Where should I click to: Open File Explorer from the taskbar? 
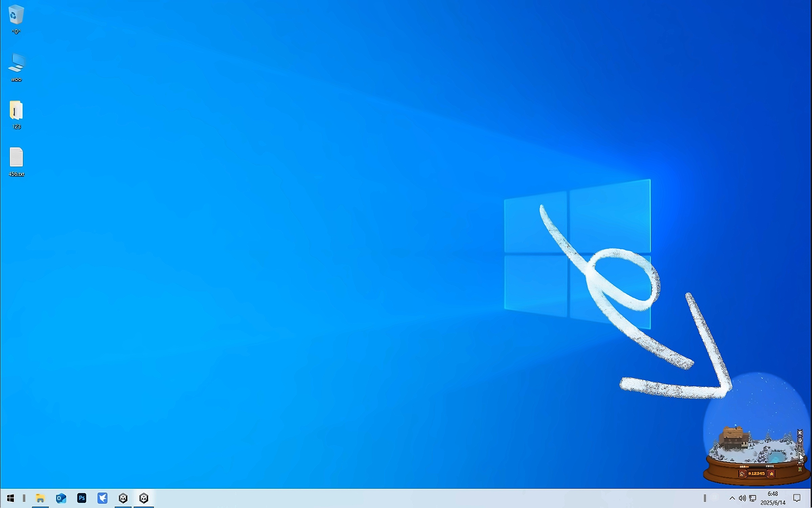click(x=40, y=498)
